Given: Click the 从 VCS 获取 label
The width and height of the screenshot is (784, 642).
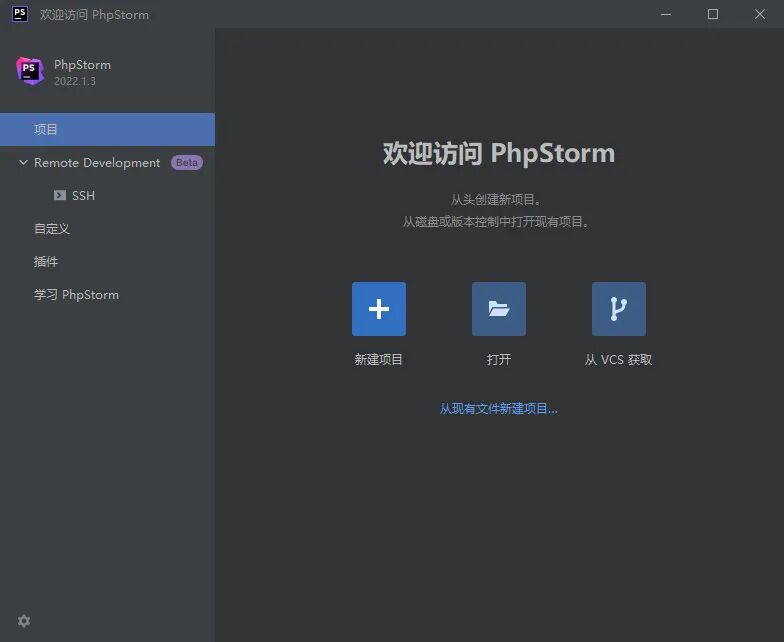Looking at the screenshot, I should click(x=618, y=360).
